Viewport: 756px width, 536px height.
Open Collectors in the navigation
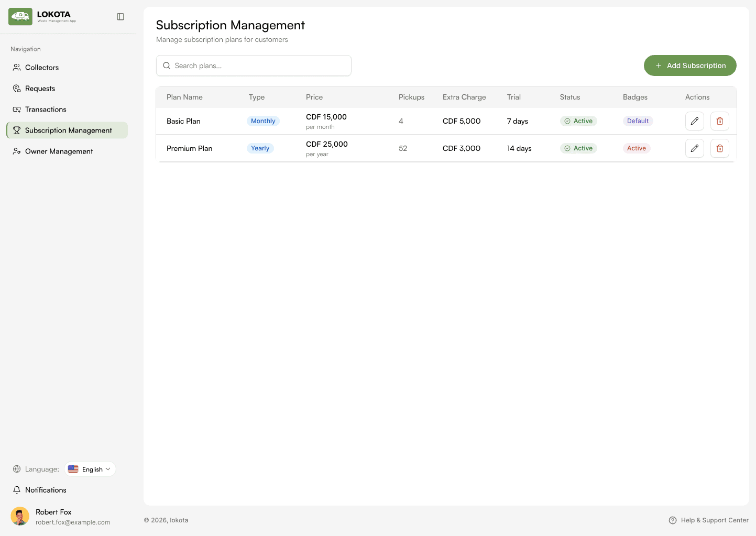[x=67, y=68]
